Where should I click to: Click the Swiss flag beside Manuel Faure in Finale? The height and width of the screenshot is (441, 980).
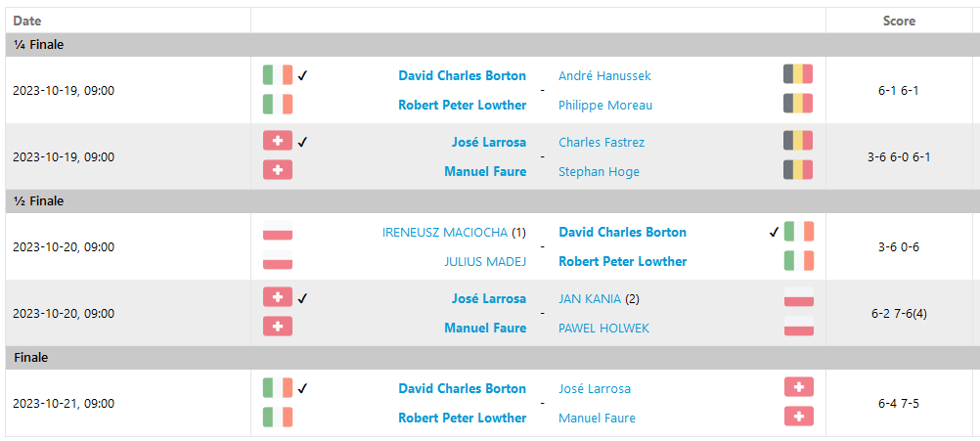point(798,417)
